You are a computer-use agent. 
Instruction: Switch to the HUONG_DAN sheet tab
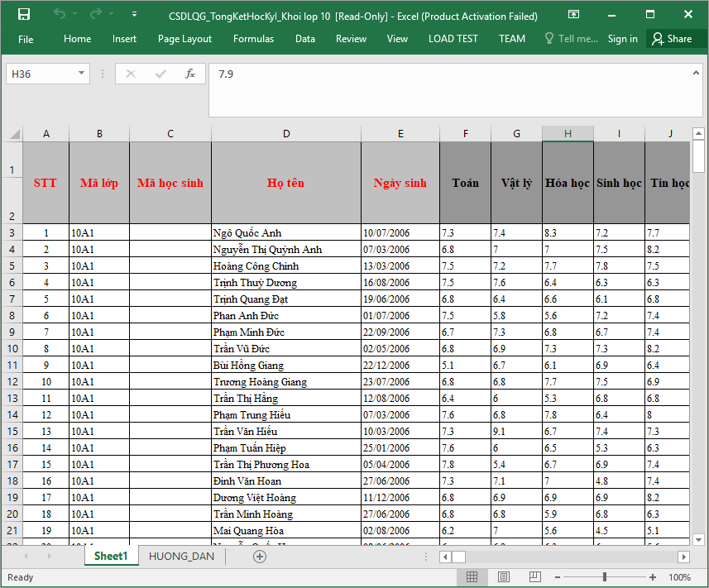[181, 557]
